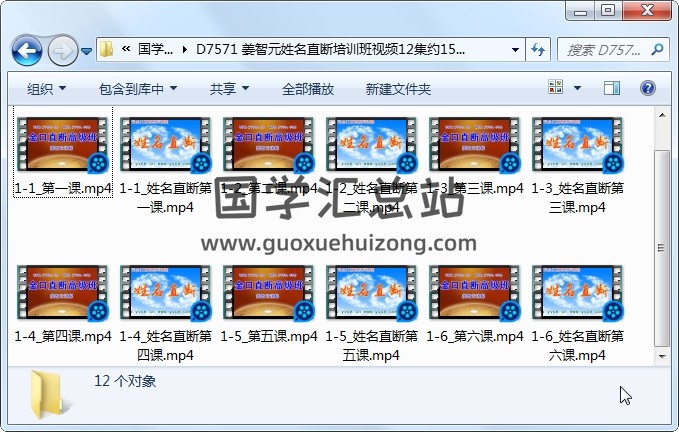The image size is (679, 432).
Task: Open the blue Help question mark
Action: [647, 88]
